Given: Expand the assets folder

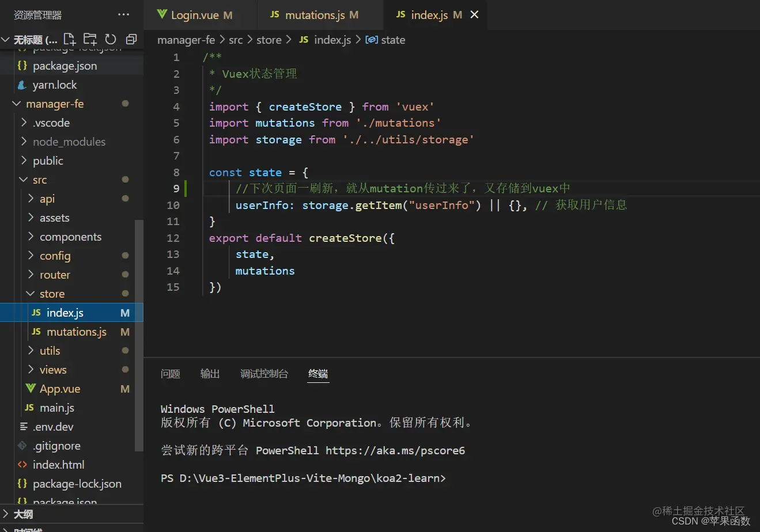Looking at the screenshot, I should tap(71, 218).
